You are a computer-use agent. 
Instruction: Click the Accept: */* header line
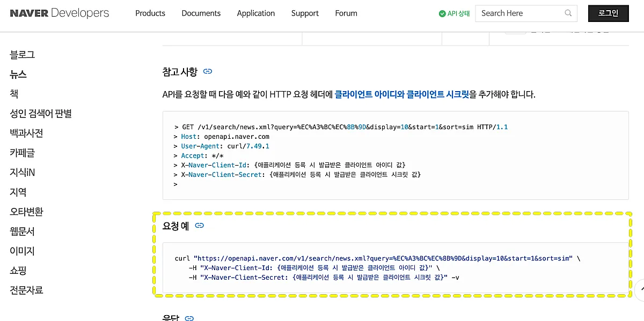[x=199, y=155]
